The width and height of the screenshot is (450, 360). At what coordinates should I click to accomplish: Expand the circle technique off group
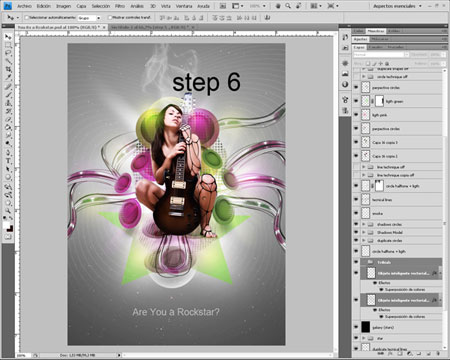coord(364,77)
